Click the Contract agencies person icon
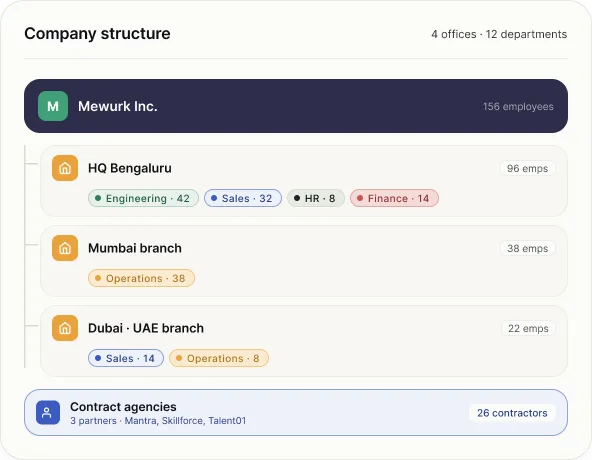592x460 pixels. [x=48, y=412]
